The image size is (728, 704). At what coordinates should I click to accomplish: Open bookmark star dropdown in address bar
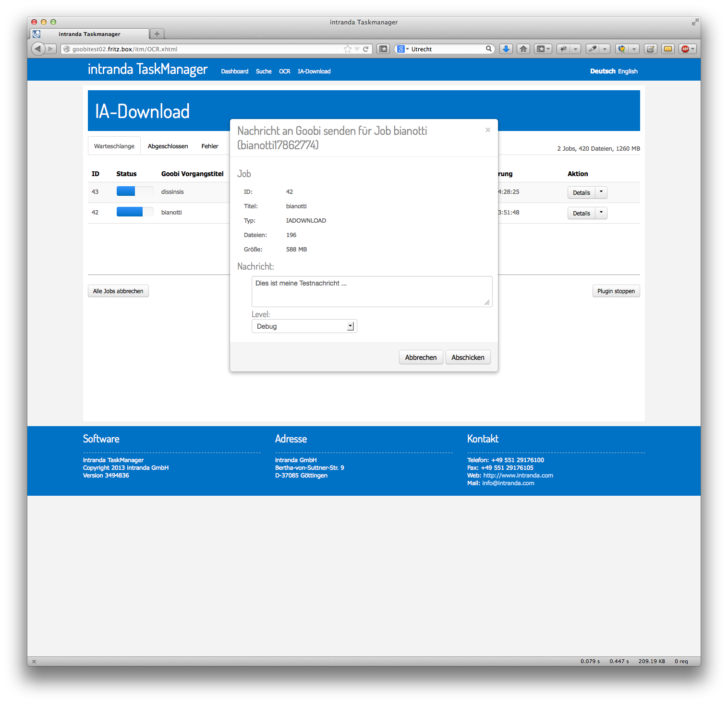tap(357, 49)
